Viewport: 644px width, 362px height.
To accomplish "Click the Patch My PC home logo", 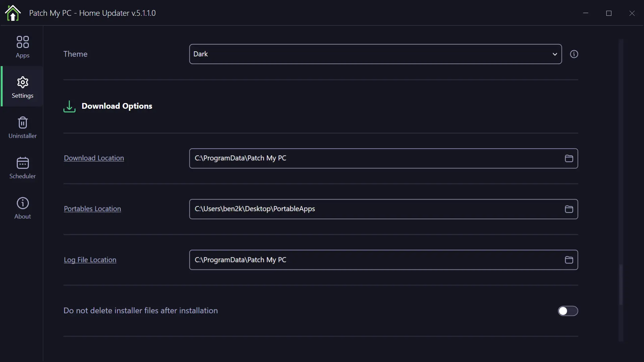I will click(13, 13).
